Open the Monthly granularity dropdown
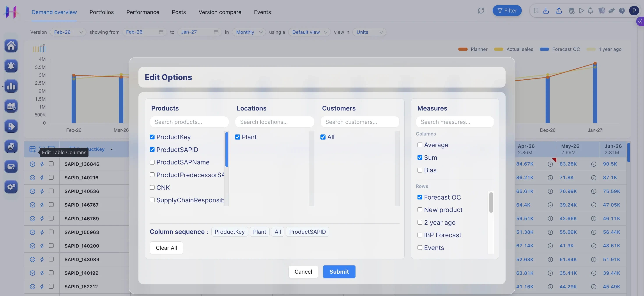Screen dimensions: 644x296 click(x=249, y=32)
